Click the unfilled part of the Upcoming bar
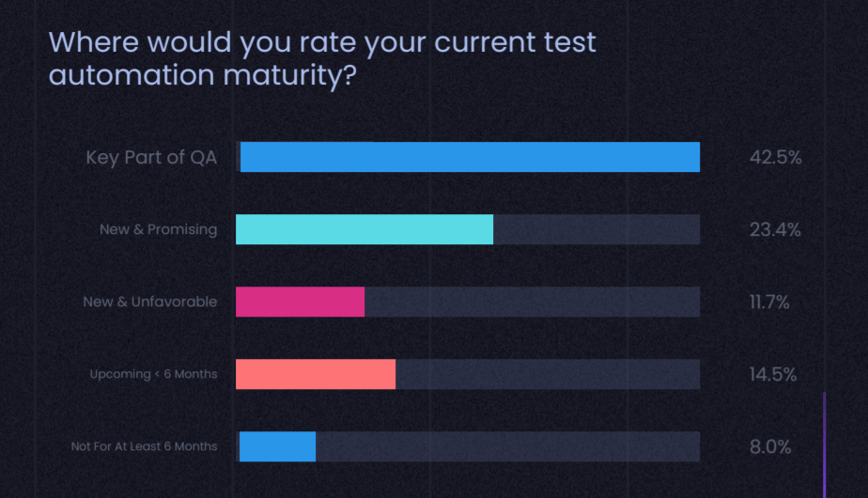Image resolution: width=868 pixels, height=498 pixels. tap(548, 374)
